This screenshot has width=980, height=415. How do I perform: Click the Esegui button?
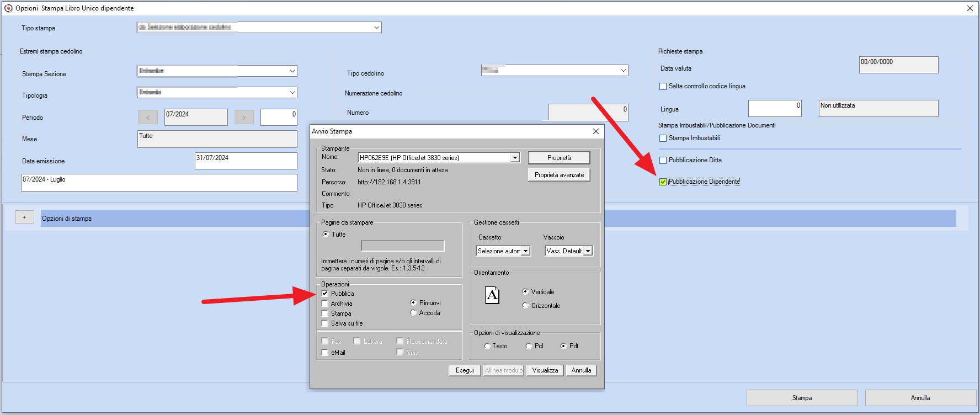pos(465,370)
